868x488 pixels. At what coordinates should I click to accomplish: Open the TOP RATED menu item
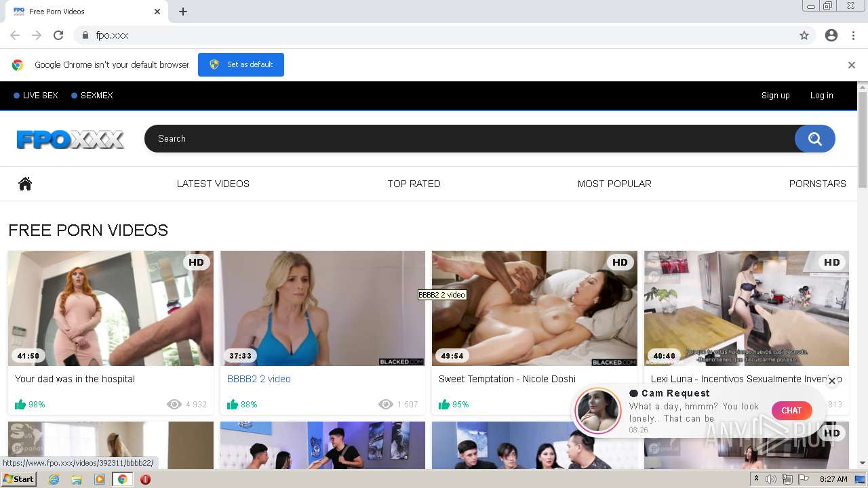[x=414, y=184]
